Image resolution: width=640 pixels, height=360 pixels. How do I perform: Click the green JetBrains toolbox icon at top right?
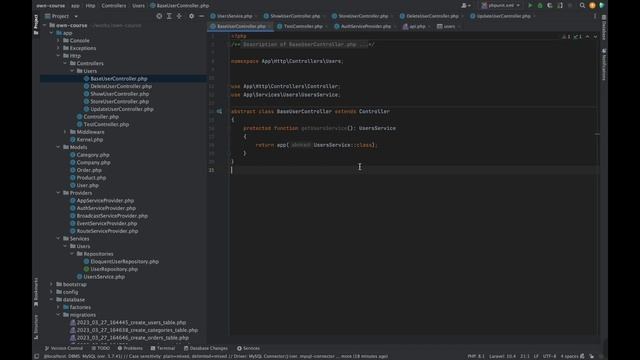602,6
